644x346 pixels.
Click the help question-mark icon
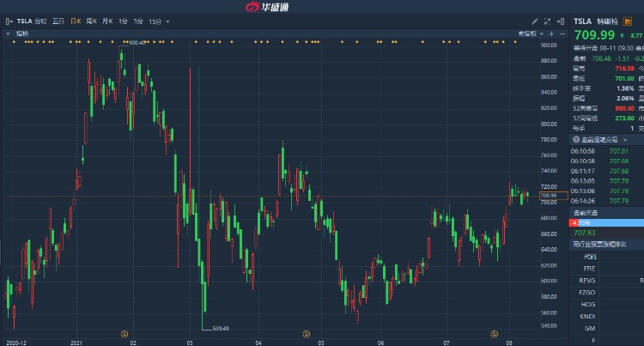(576, 140)
